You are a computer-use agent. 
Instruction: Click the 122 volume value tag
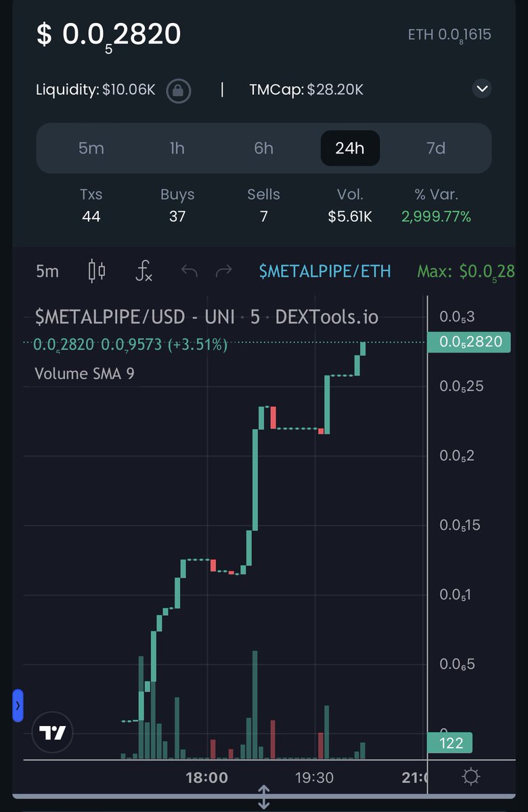451,744
